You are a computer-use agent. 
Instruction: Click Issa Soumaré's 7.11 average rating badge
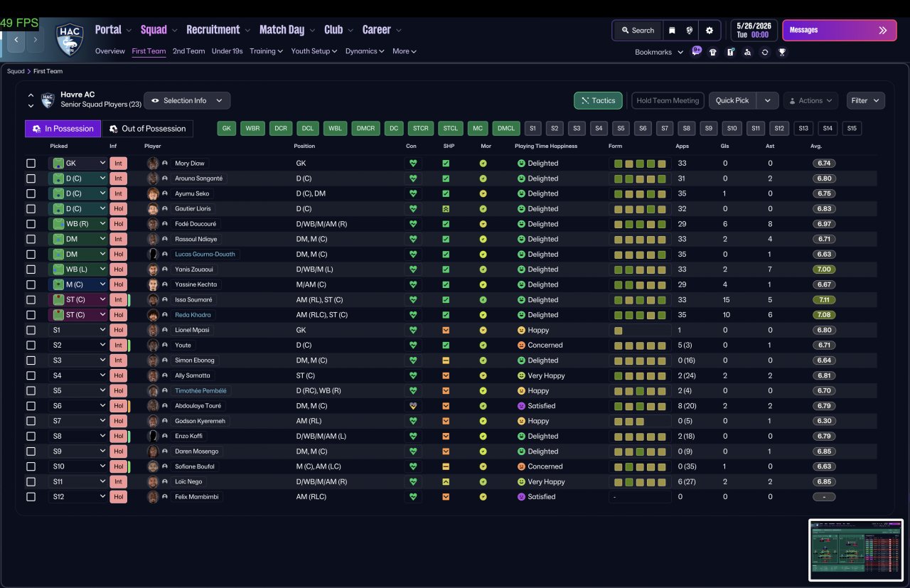(x=824, y=300)
